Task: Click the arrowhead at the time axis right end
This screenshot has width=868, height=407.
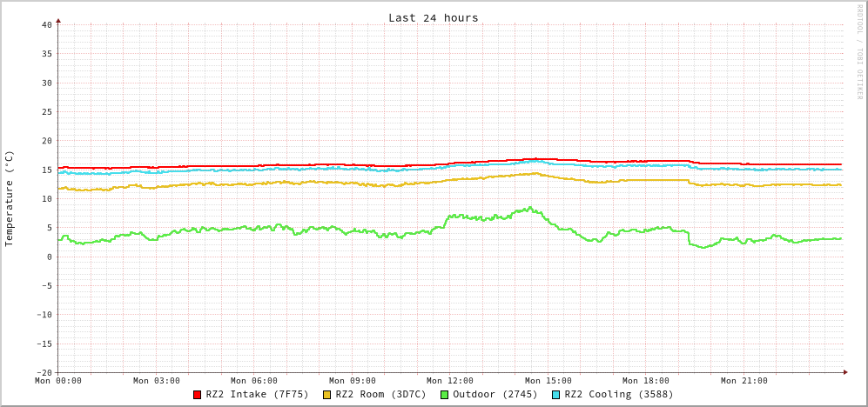Action: coord(844,372)
